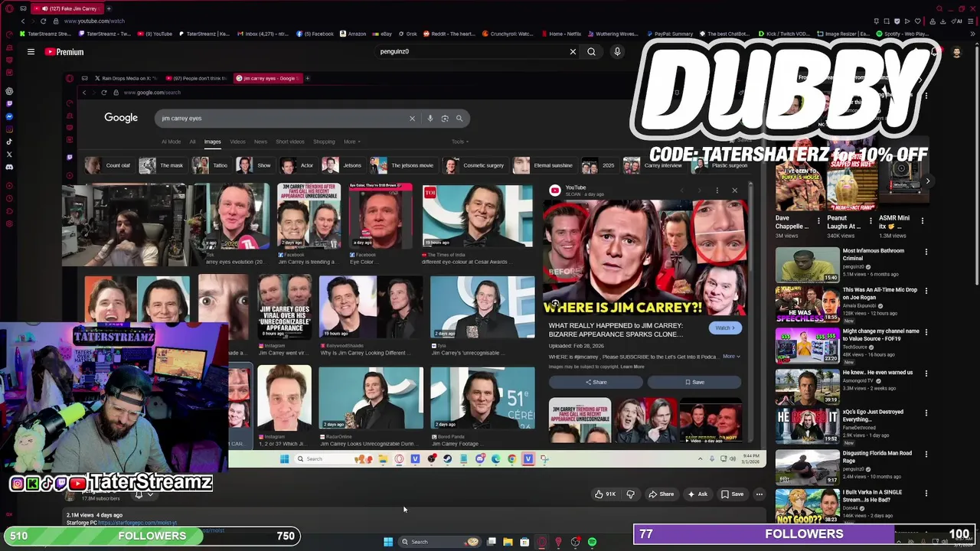
Task: Open the more actions ellipsis under the video
Action: coord(759,494)
